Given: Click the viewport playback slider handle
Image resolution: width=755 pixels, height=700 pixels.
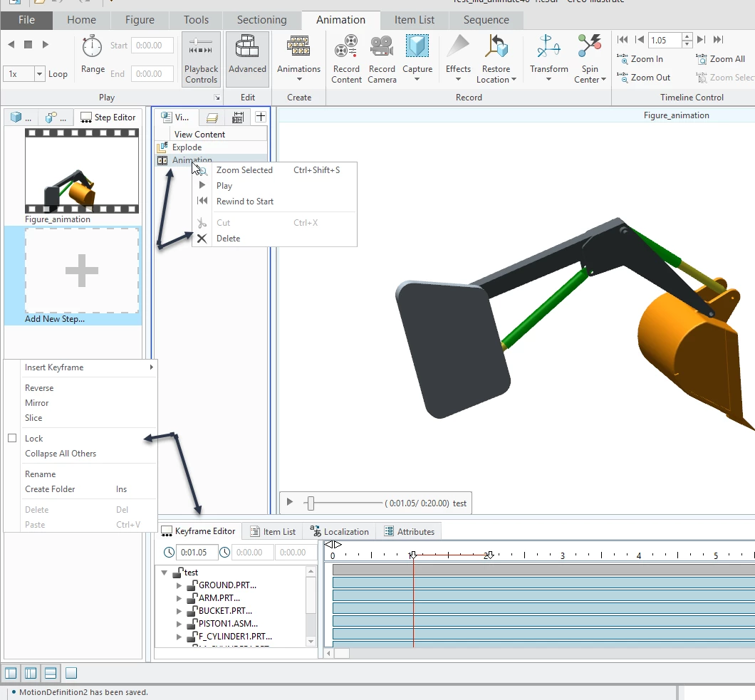Looking at the screenshot, I should (311, 503).
